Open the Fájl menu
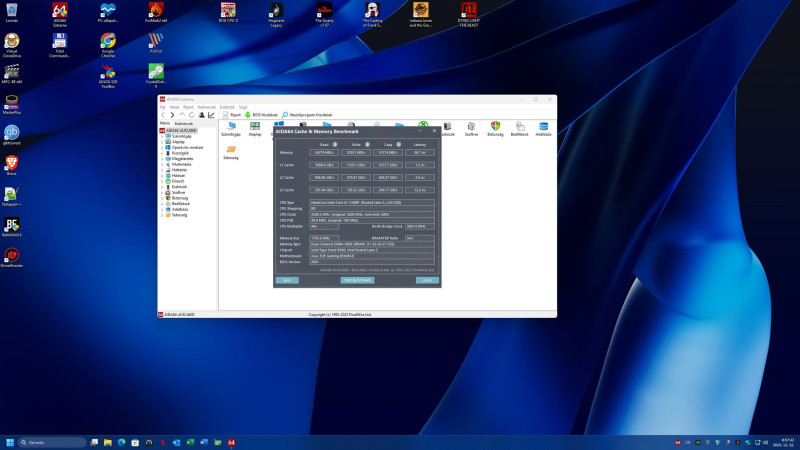800x450 pixels. coord(163,106)
